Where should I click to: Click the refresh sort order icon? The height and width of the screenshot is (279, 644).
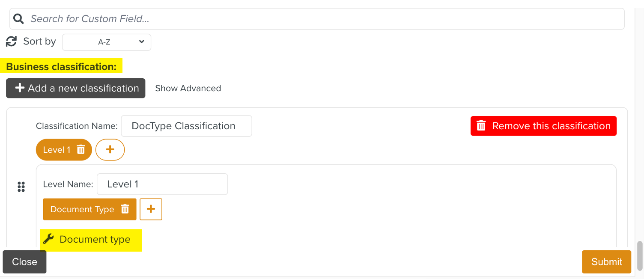coord(11,41)
